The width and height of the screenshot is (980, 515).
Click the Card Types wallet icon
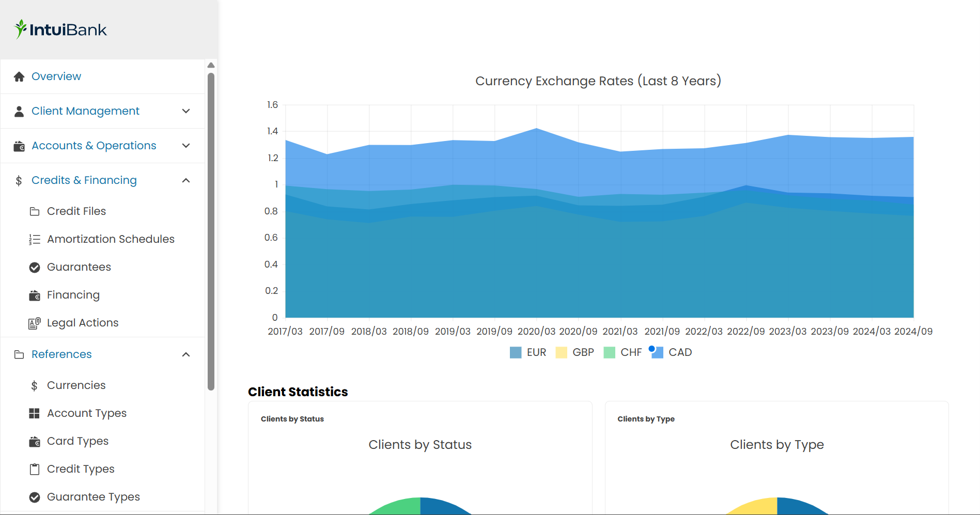coord(35,442)
